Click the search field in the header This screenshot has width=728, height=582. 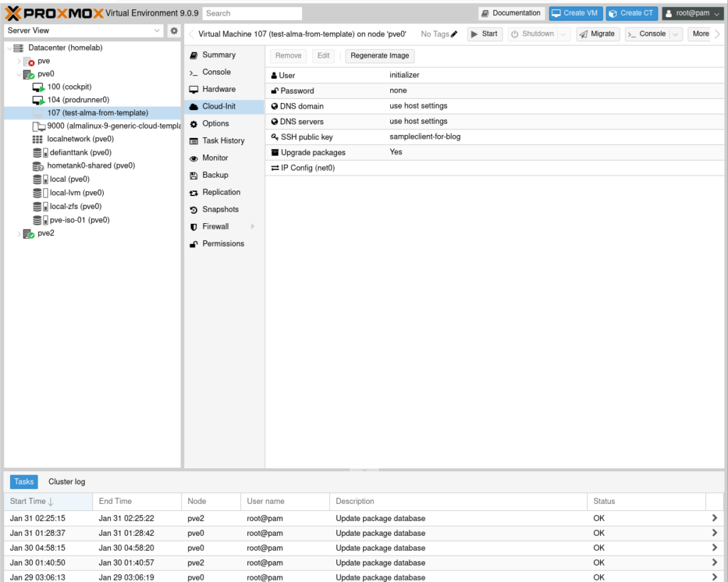click(252, 14)
